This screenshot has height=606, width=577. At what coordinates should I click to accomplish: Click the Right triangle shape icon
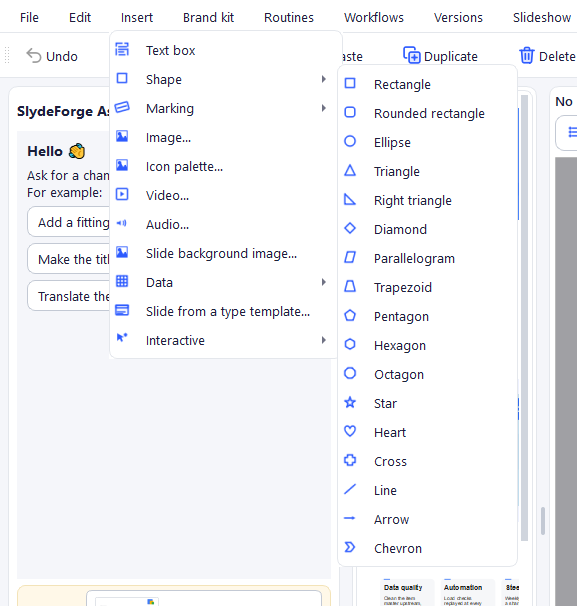click(x=350, y=199)
